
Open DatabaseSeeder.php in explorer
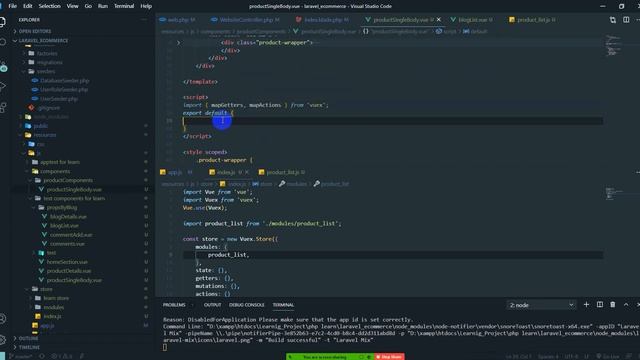coord(64,80)
